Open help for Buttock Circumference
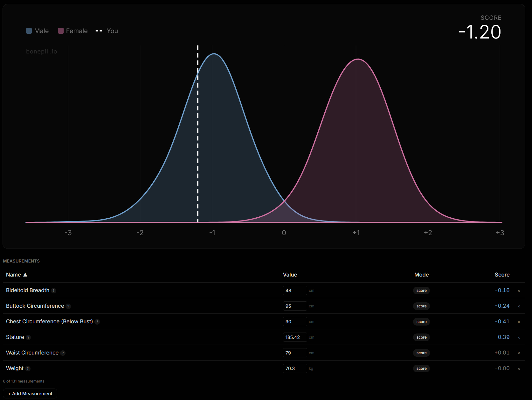The width and height of the screenshot is (532, 400). [68, 306]
